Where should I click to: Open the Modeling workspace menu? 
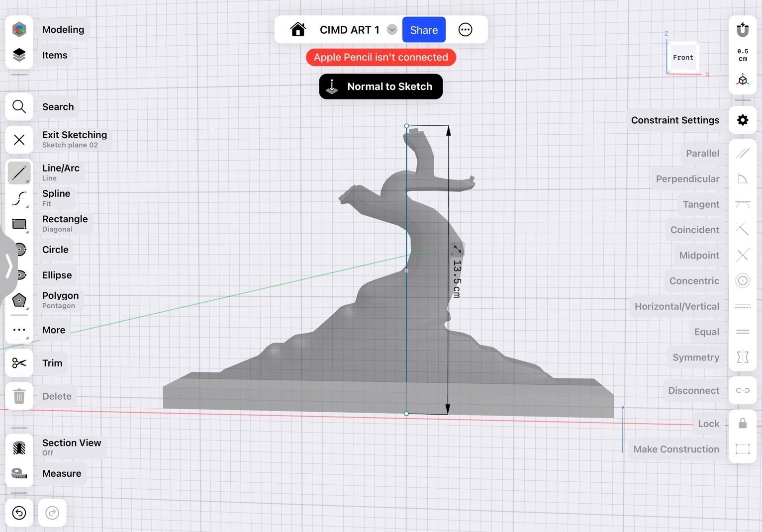tap(19, 29)
